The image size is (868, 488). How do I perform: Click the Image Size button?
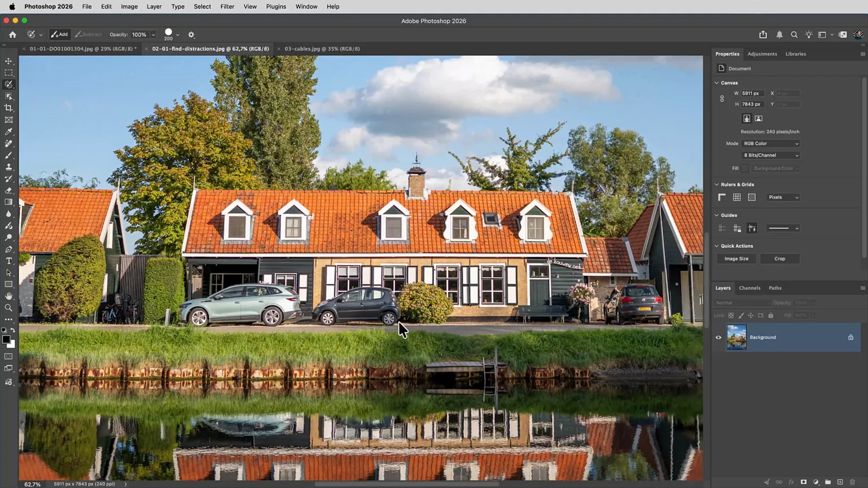[736, 259]
